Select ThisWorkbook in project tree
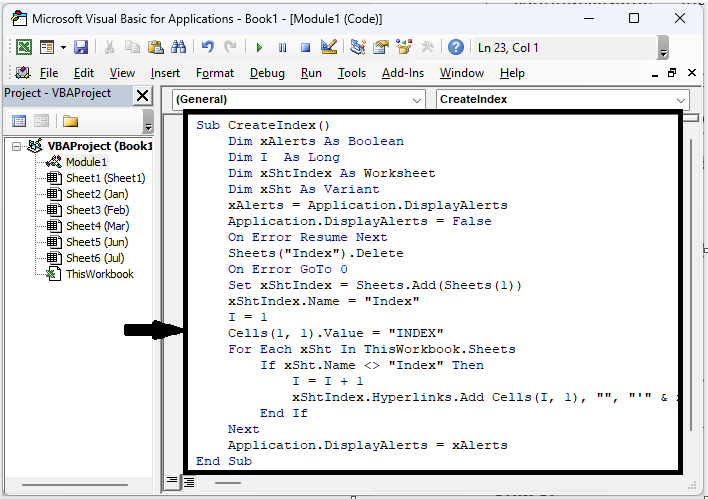Screen dimensions: 708x499 100,275
